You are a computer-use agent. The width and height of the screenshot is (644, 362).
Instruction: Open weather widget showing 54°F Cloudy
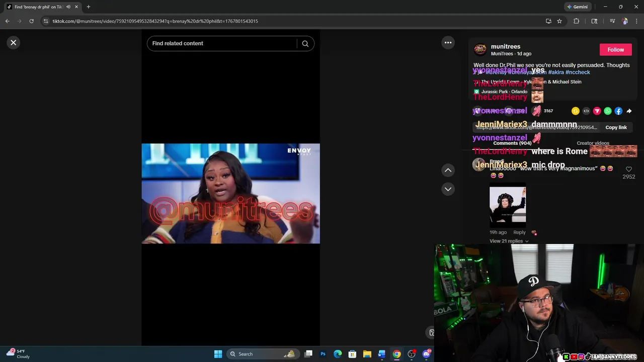18,354
